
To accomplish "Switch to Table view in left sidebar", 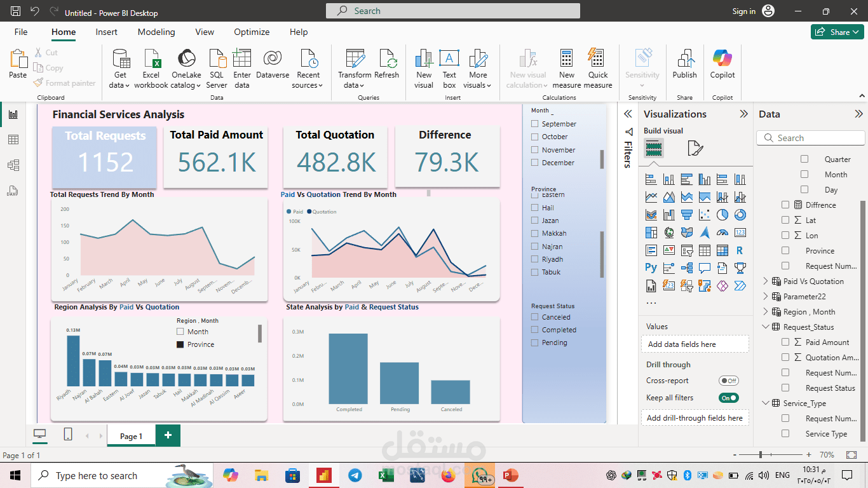I will point(13,140).
